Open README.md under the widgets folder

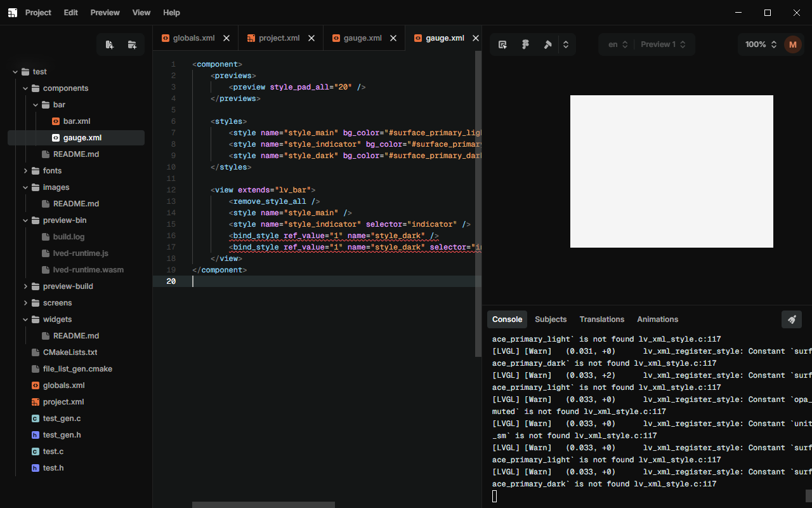tap(76, 336)
